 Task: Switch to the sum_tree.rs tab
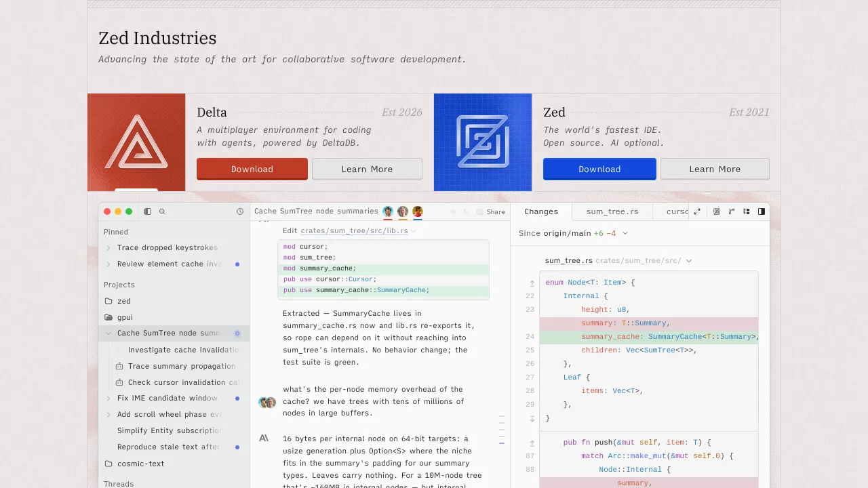[612, 211]
